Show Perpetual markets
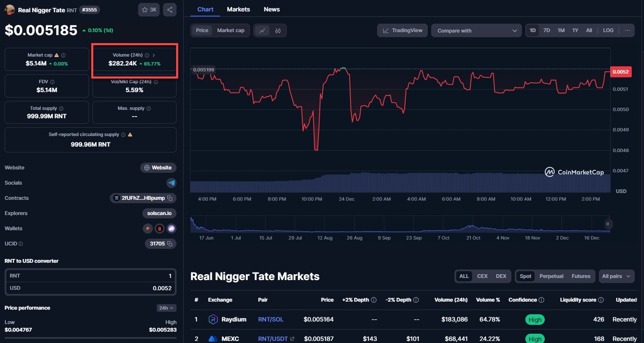 [x=552, y=276]
